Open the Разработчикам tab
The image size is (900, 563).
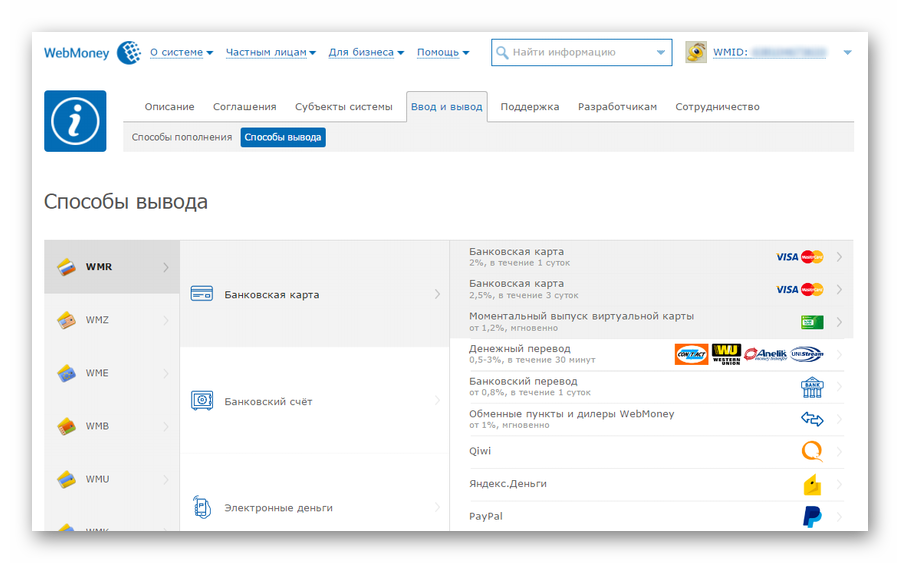[617, 107]
